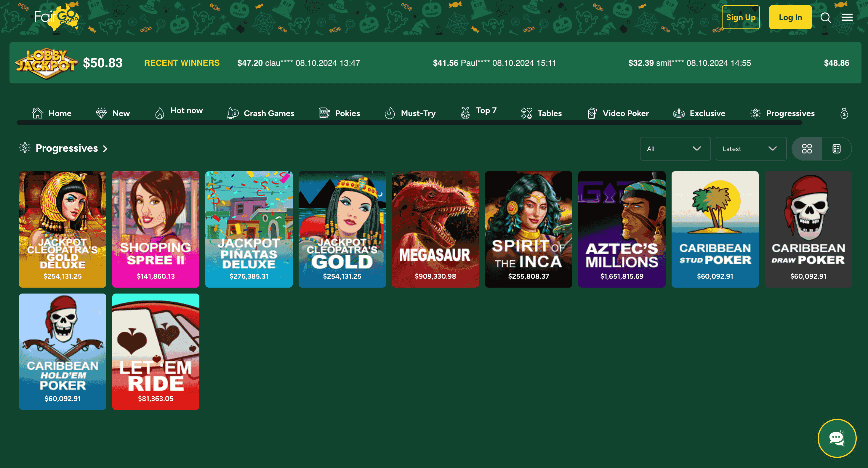Open Megasaur game thumbnail
Viewport: 868px width, 468px height.
[435, 229]
